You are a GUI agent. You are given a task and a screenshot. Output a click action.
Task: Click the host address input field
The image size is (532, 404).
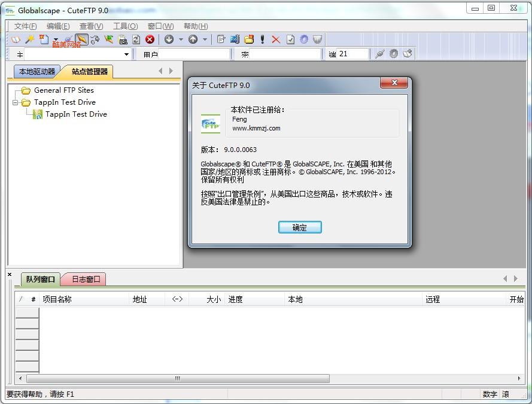click(74, 54)
